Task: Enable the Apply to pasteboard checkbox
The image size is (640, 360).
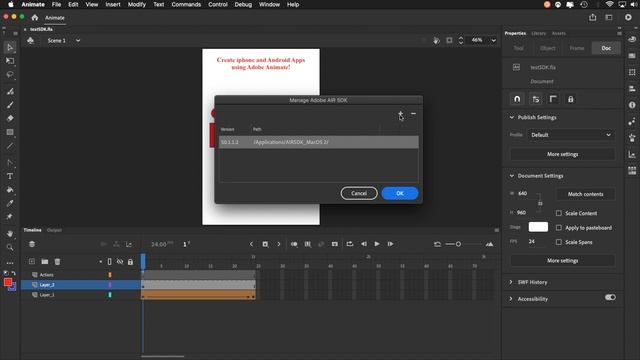Action: (559, 228)
